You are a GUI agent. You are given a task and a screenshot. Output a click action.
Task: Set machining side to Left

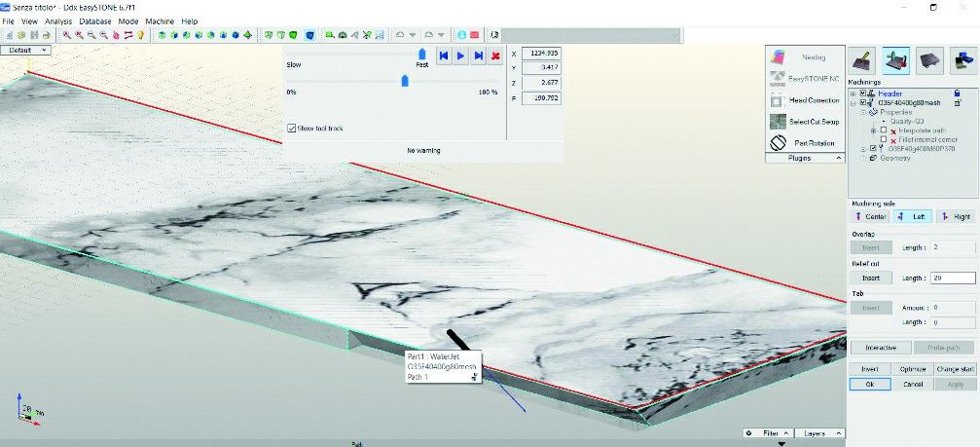click(912, 216)
